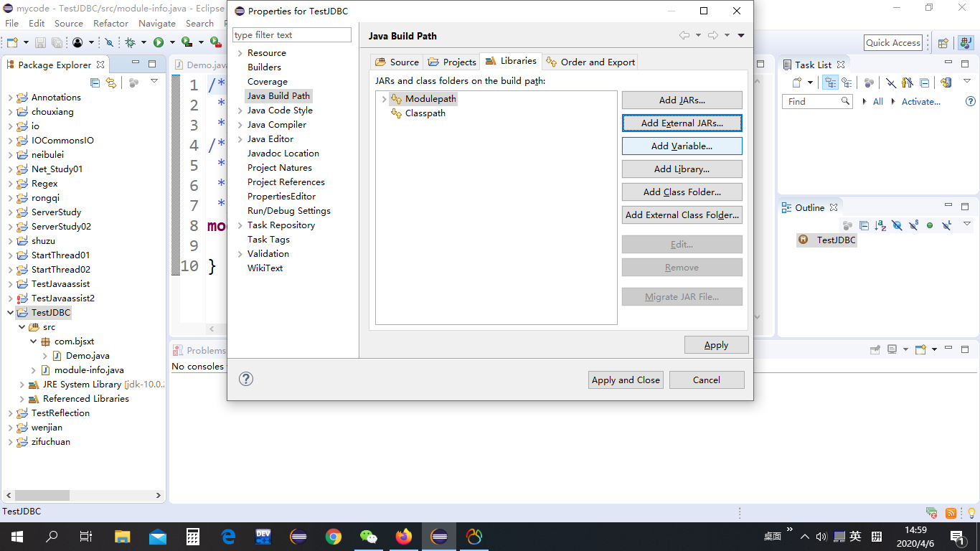The height and width of the screenshot is (551, 980).
Task: Click the Add Library... button
Action: [x=682, y=169]
